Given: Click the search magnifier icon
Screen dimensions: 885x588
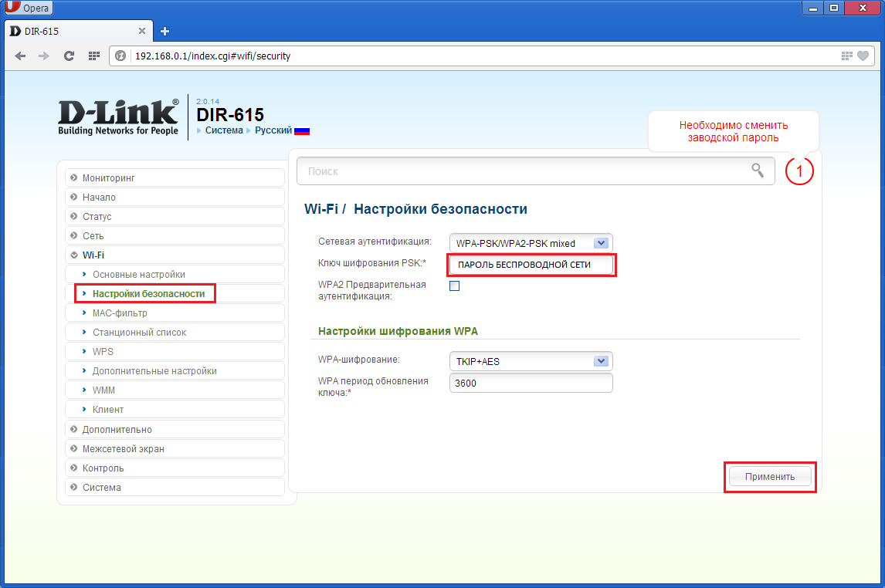Looking at the screenshot, I should [758, 171].
